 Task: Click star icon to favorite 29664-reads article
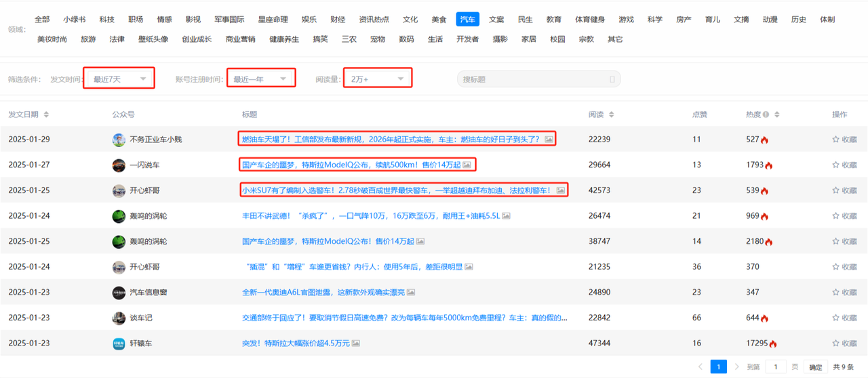(835, 165)
